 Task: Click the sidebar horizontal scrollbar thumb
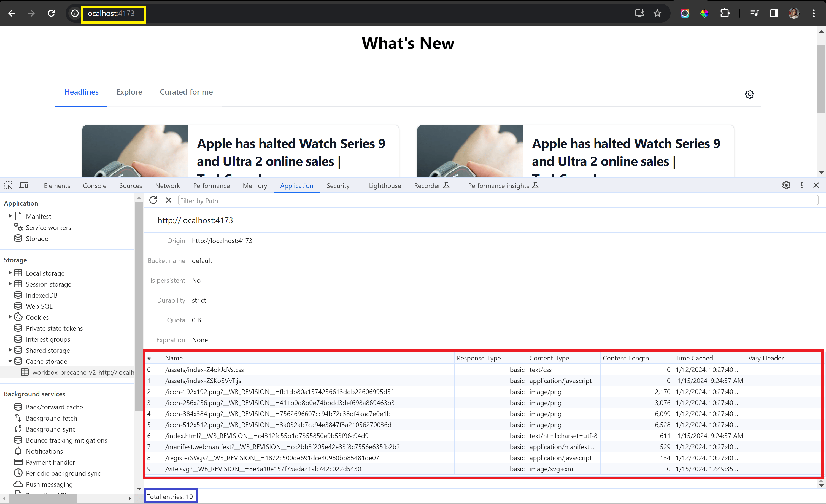(x=43, y=499)
